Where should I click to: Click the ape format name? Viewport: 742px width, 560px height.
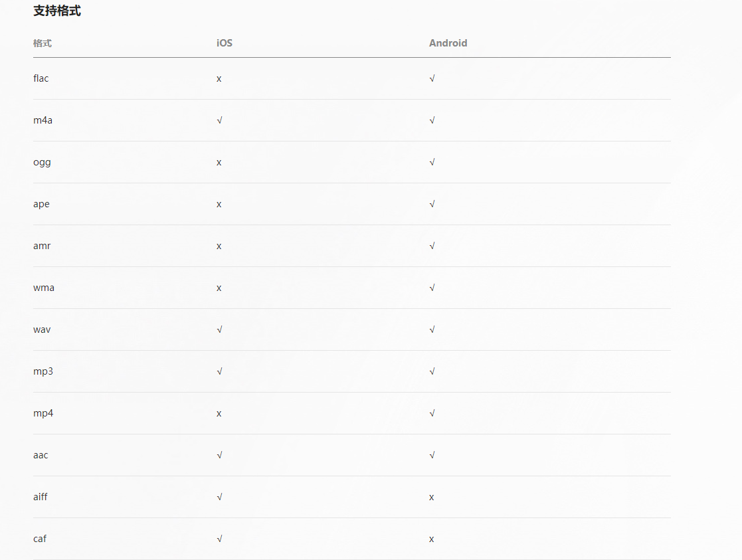pyautogui.click(x=41, y=204)
